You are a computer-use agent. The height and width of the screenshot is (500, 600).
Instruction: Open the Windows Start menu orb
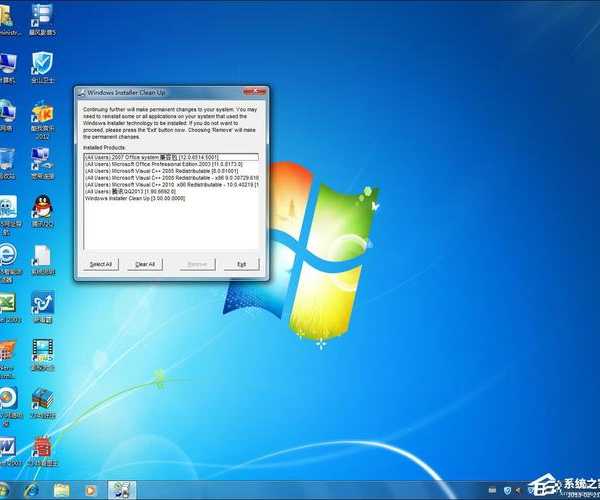[5, 490]
